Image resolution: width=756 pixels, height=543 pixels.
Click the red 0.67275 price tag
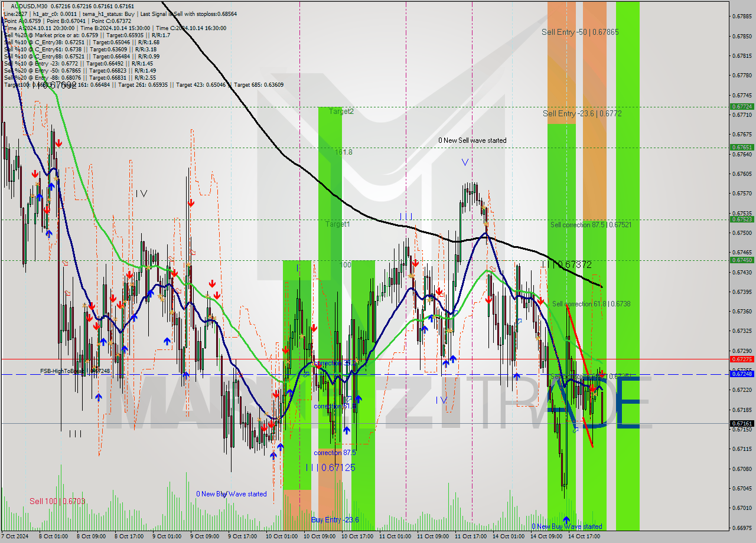742,359
